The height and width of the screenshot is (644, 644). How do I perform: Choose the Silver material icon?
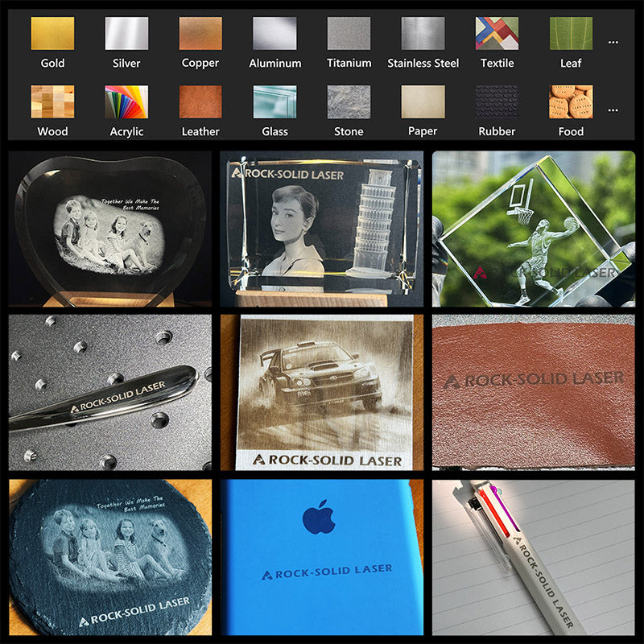(126, 34)
